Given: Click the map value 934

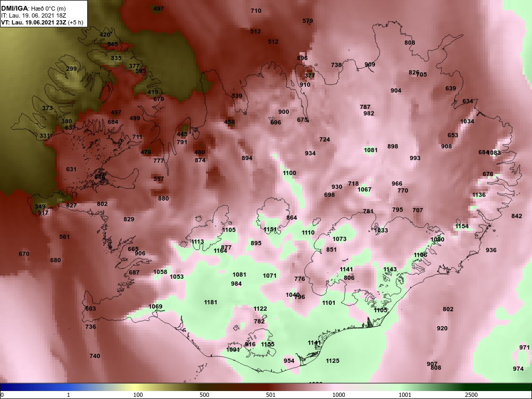Looking at the screenshot, I should coord(310,153).
